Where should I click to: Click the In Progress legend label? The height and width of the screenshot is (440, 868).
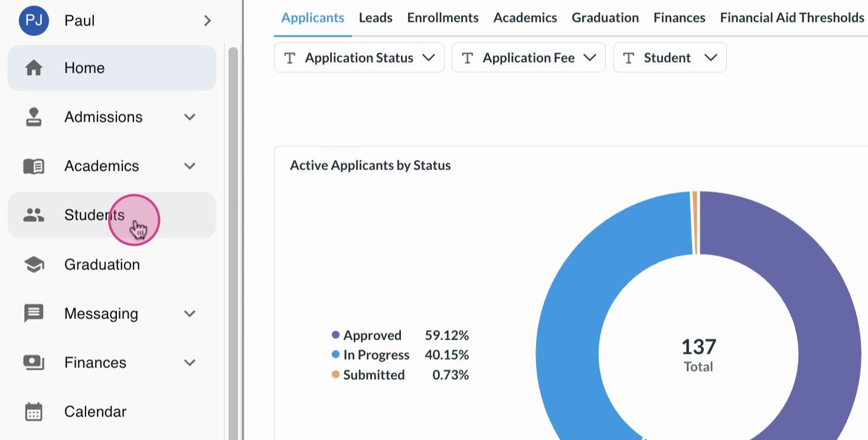tap(376, 355)
